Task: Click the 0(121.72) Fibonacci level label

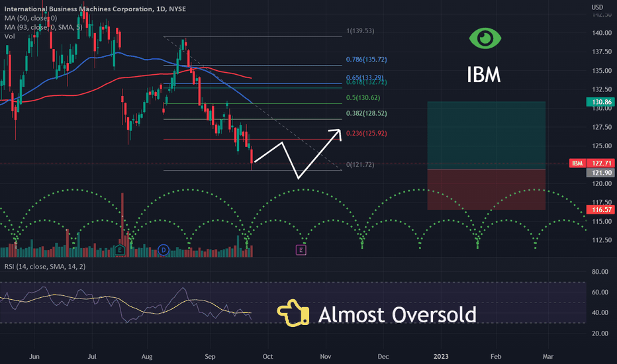Action: [x=360, y=165]
